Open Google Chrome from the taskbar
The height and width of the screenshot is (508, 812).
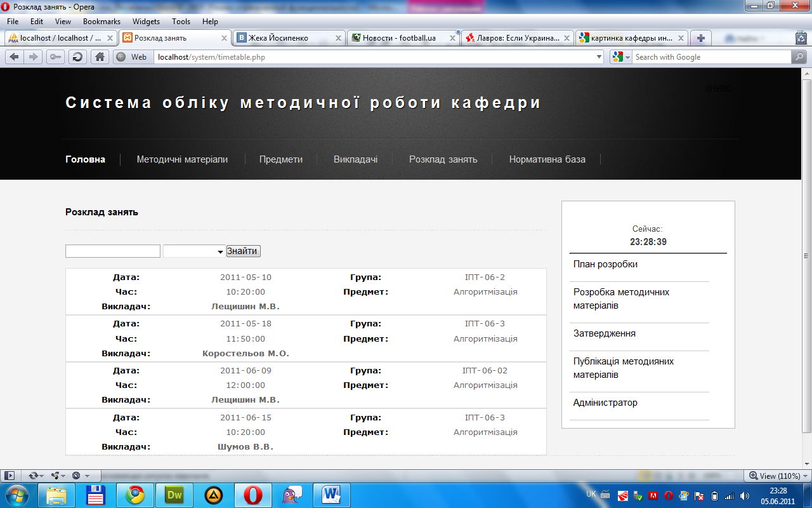click(x=134, y=494)
